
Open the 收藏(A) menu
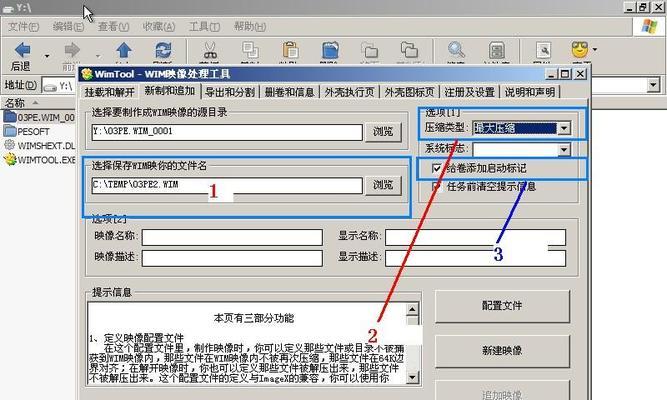[159, 27]
